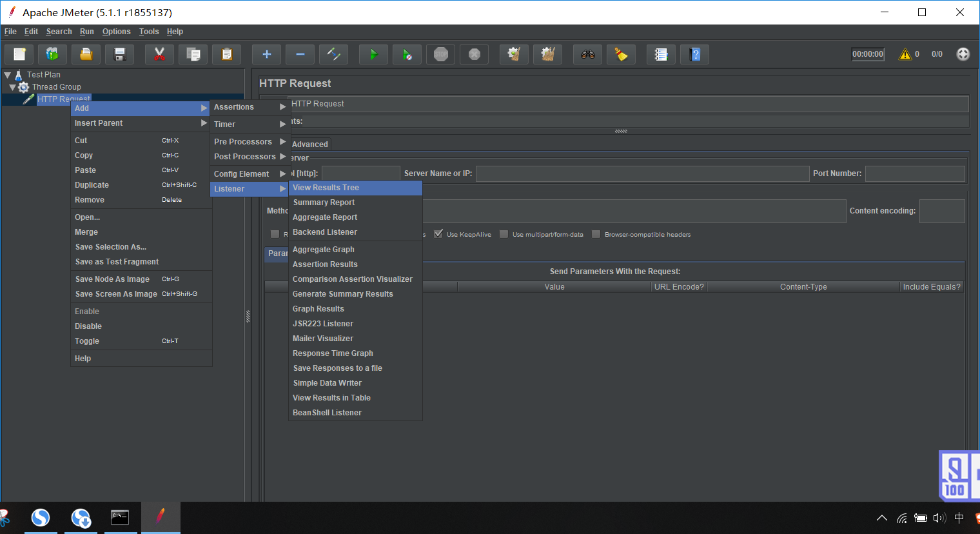Click the URL Encode? column header
Image resolution: width=980 pixels, height=534 pixels.
click(x=679, y=287)
